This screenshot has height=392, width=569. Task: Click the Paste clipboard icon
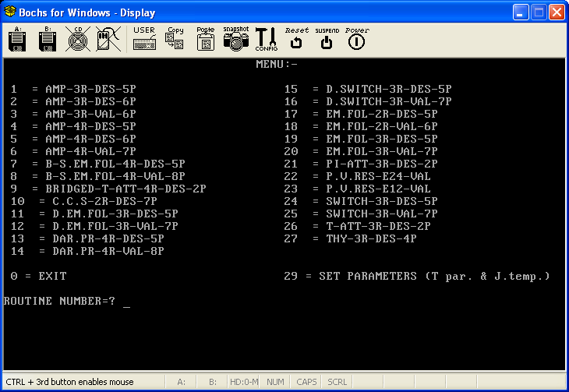206,38
